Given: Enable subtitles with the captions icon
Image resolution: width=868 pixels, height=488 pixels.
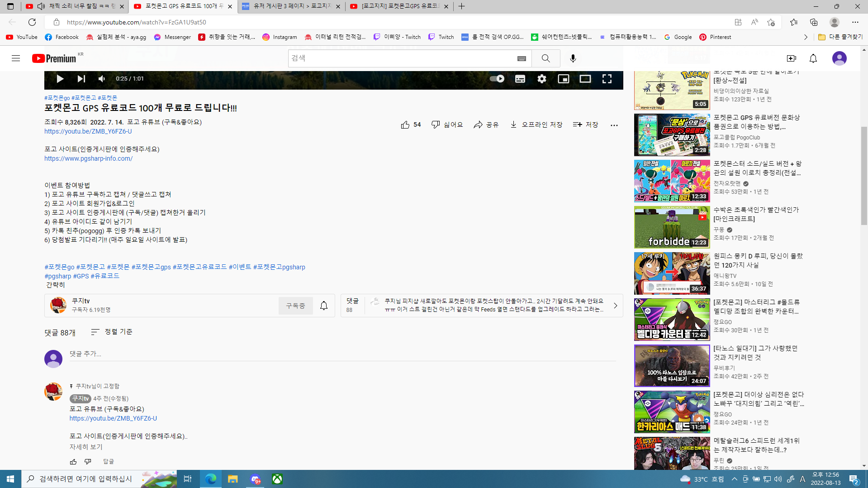Looking at the screenshot, I should coord(520,79).
